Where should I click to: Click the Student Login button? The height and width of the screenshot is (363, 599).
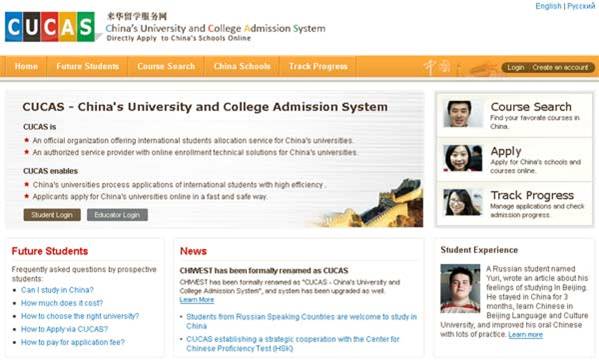(x=52, y=215)
